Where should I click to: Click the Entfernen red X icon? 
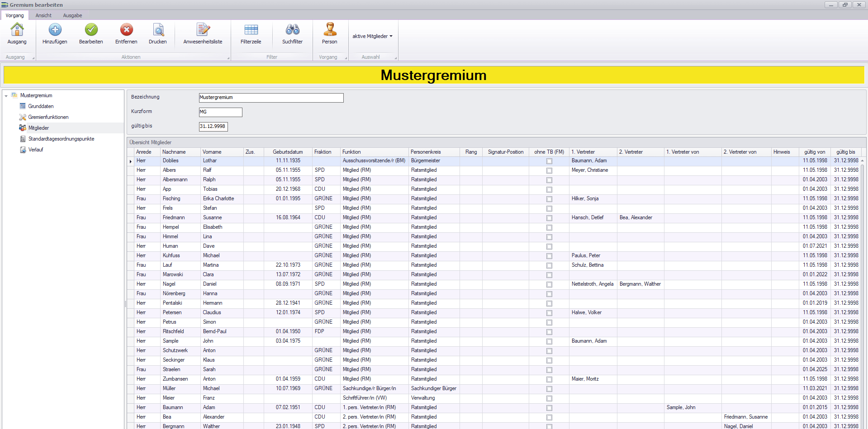tap(126, 30)
